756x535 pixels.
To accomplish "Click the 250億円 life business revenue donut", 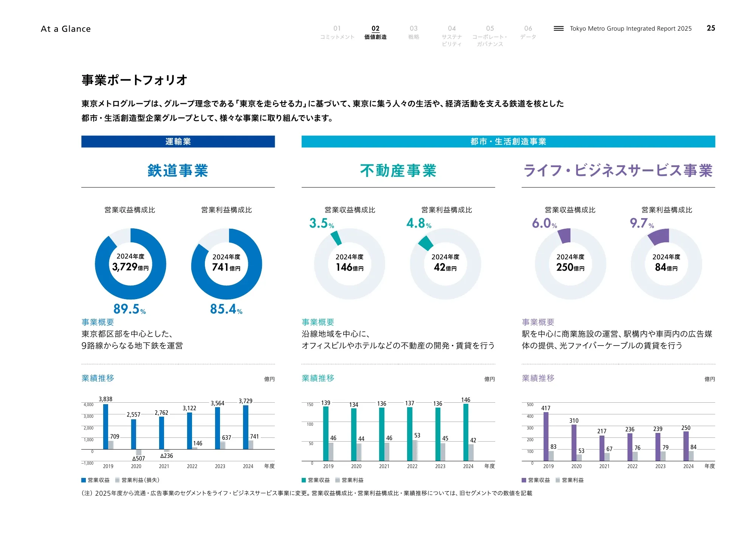I will click(x=570, y=264).
